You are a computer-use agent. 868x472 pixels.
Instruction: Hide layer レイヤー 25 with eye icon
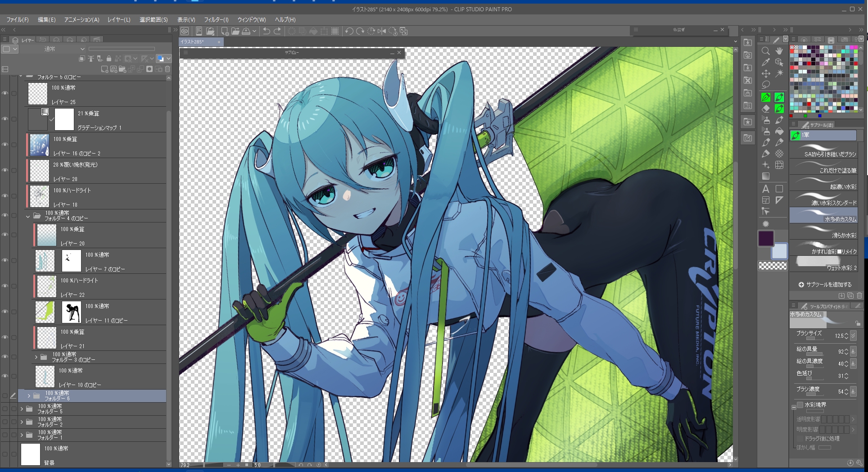click(5, 93)
